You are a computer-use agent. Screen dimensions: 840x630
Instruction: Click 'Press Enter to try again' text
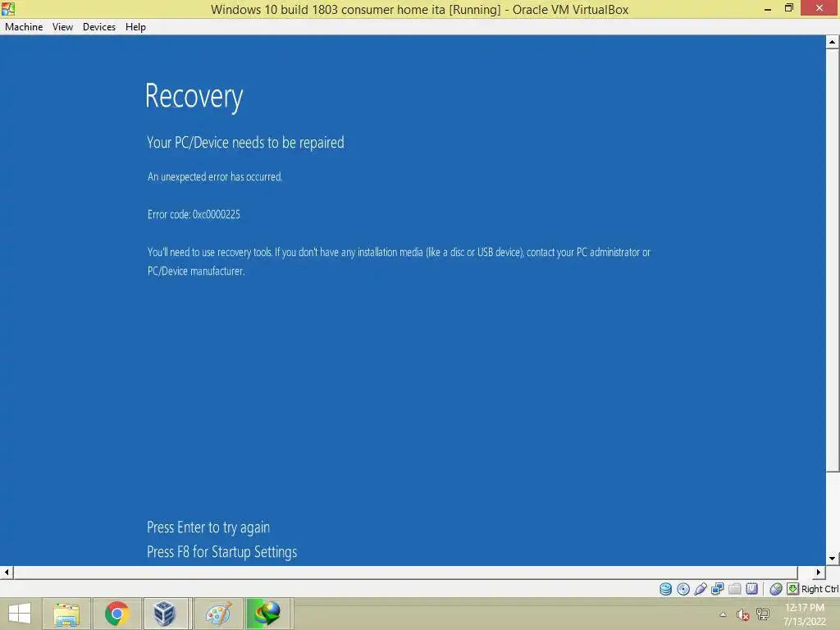point(208,527)
